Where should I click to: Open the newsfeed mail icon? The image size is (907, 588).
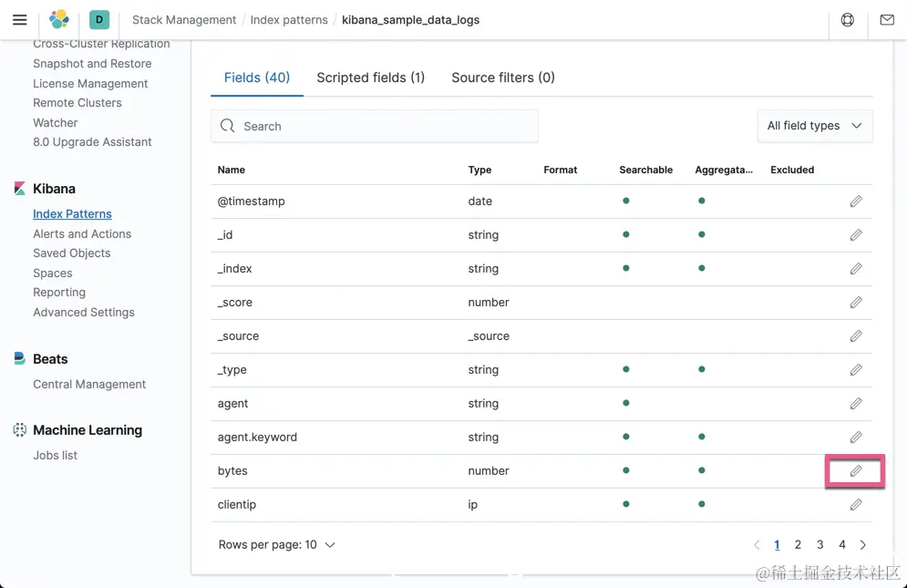click(x=887, y=20)
